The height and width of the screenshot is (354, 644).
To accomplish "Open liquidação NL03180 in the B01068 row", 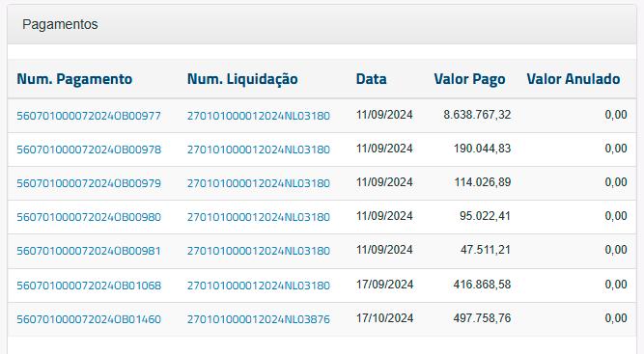I will click(x=259, y=286).
